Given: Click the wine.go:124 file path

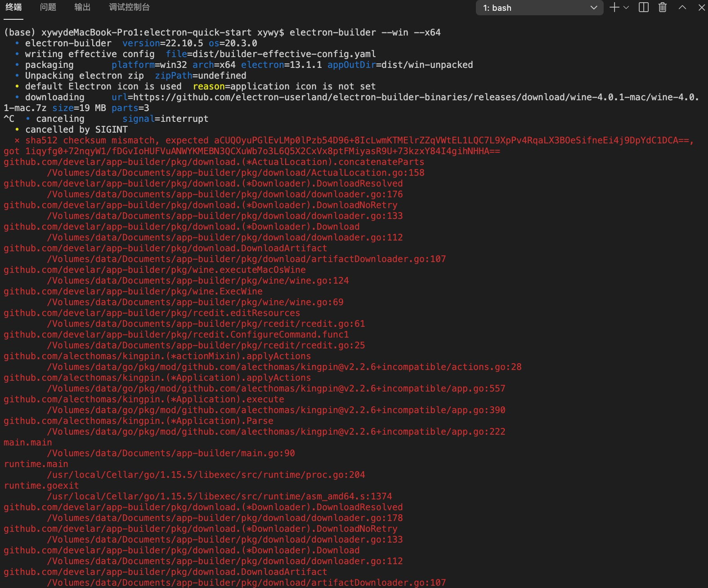Looking at the screenshot, I should coord(198,281).
